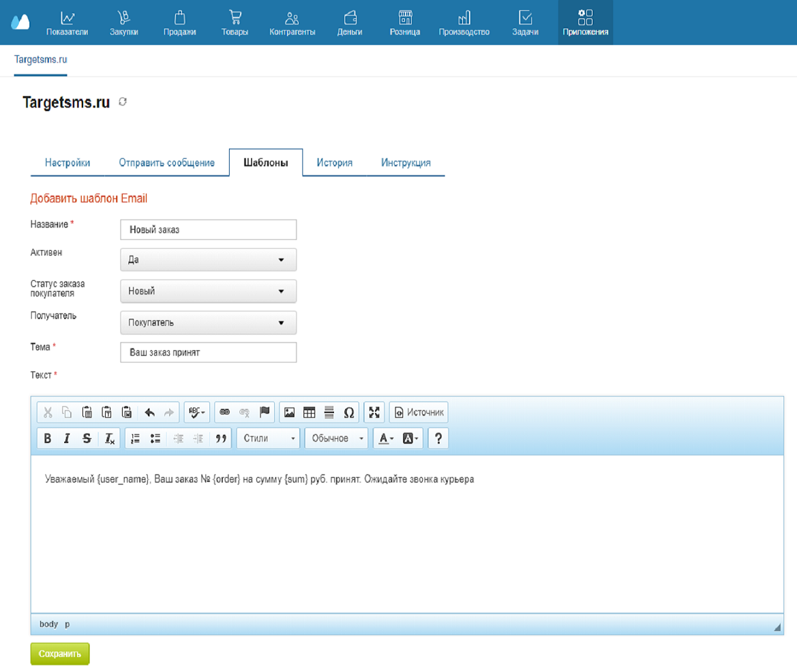Open the Продажи section
Screen dimensions: 797x672
(x=179, y=22)
